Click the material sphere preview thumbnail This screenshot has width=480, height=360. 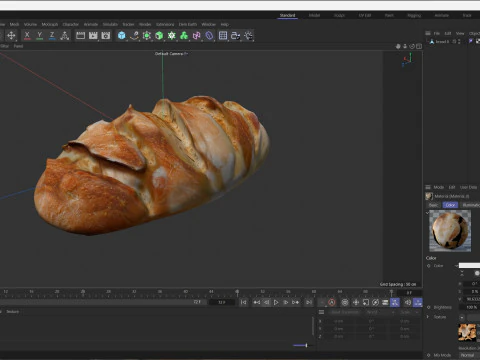coord(450,231)
